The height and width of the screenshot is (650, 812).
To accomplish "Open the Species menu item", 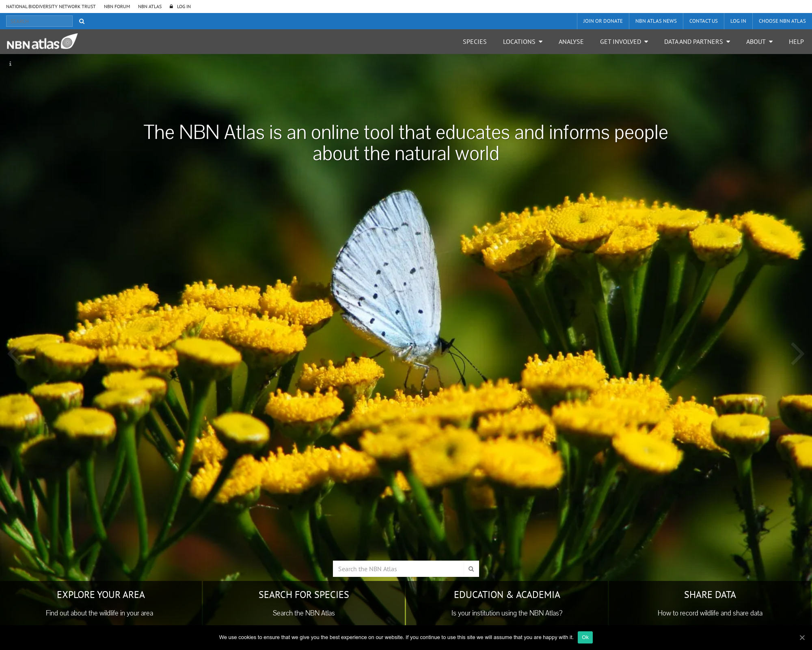I will (x=475, y=42).
